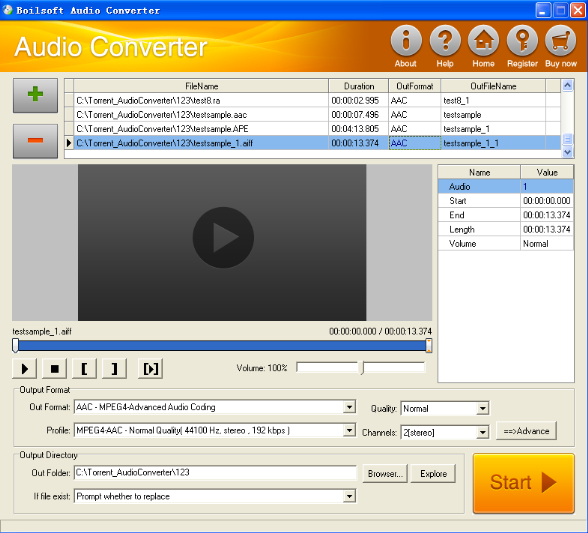Click the Value column header in properties
Screen dimensions: 588x533
[x=547, y=172]
